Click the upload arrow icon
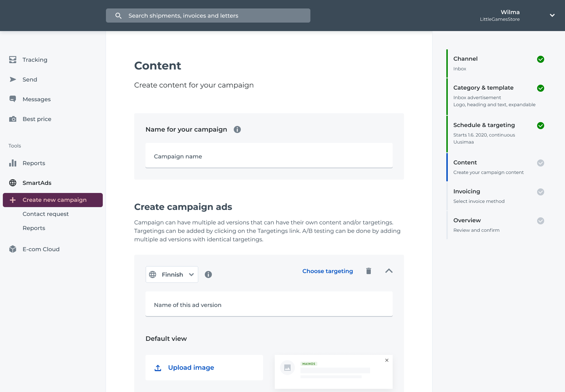Image resolution: width=565 pixels, height=392 pixels. [158, 368]
